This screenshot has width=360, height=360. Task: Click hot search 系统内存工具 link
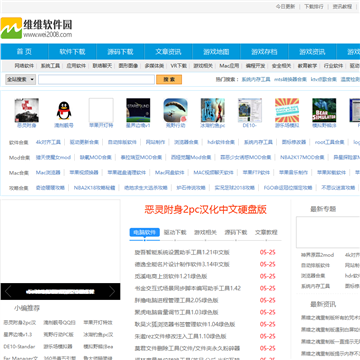(256, 79)
